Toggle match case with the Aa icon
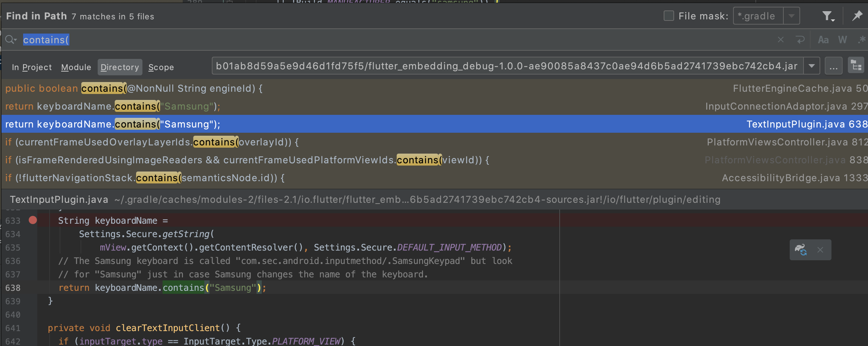Image resolution: width=868 pixels, height=346 pixels. tap(823, 40)
